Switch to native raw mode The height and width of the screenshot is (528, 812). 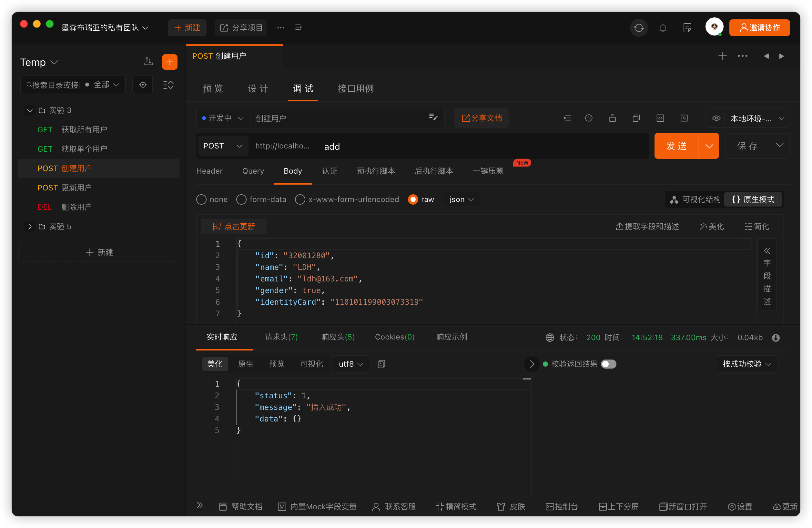(x=753, y=199)
